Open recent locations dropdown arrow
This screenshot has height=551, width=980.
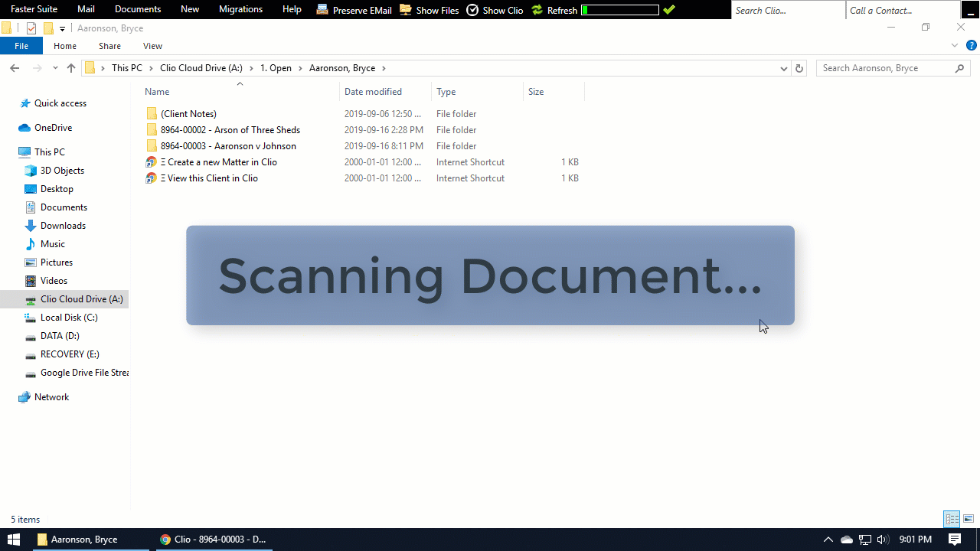click(x=55, y=68)
